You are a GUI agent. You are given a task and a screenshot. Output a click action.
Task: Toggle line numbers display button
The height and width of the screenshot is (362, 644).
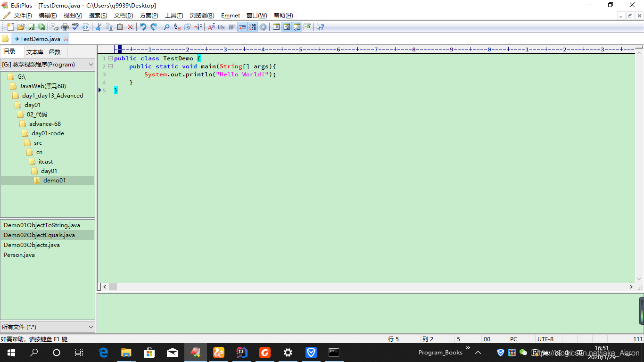(253, 27)
